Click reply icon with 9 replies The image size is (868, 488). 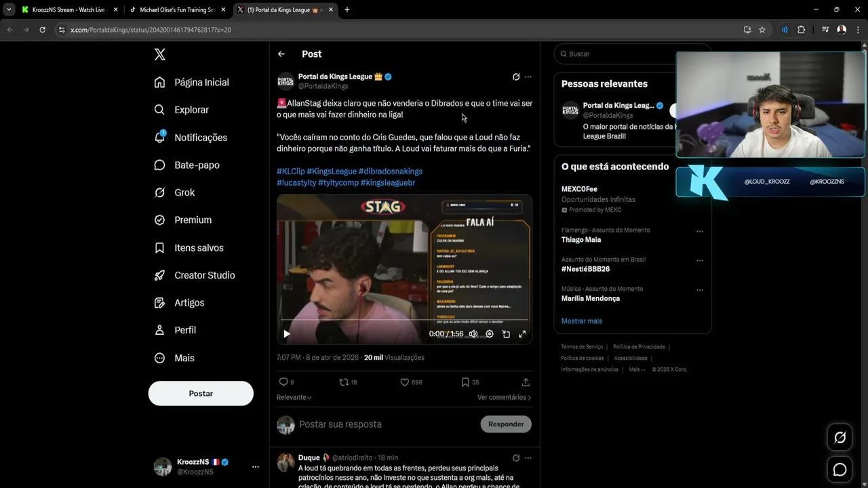286,382
